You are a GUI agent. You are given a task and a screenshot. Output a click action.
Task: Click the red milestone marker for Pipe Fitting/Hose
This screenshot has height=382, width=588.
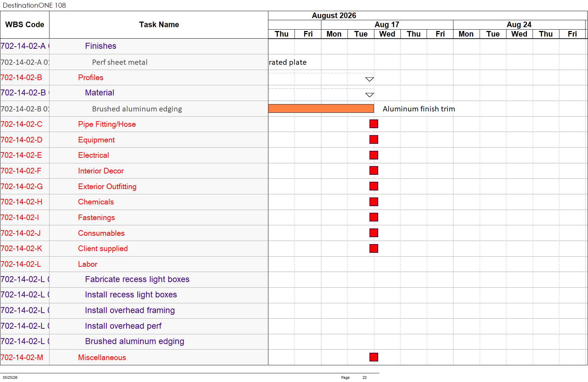tap(374, 124)
